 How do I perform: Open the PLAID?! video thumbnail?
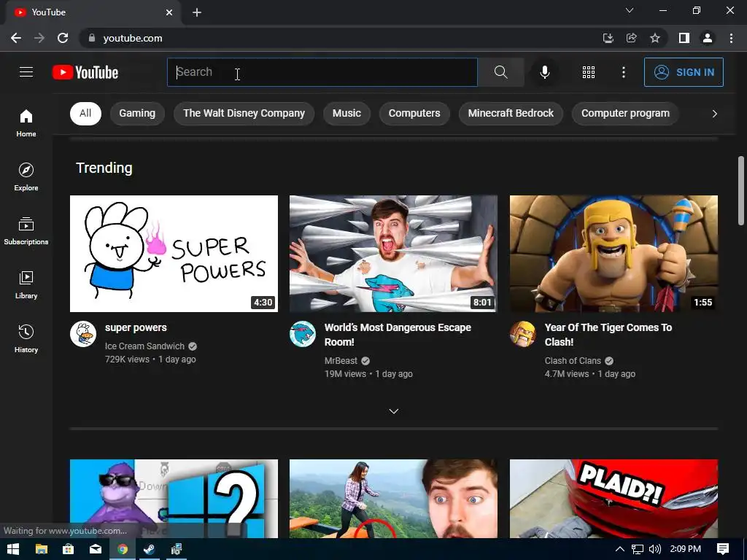point(614,499)
